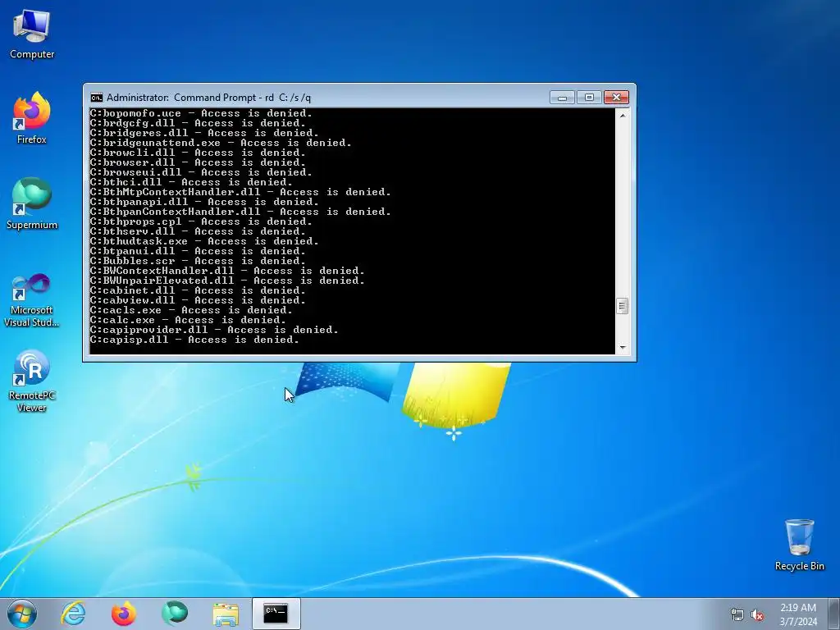Click the line with cacls.exe

tap(190, 309)
